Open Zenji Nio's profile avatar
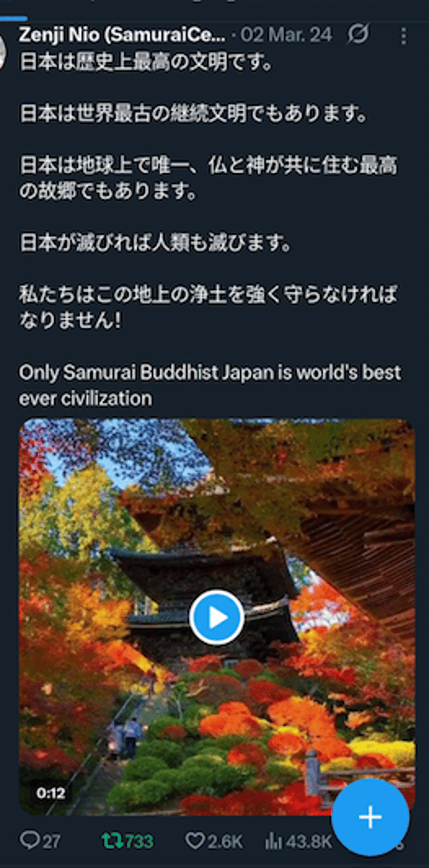This screenshot has height=868, width=429. (x=3, y=49)
